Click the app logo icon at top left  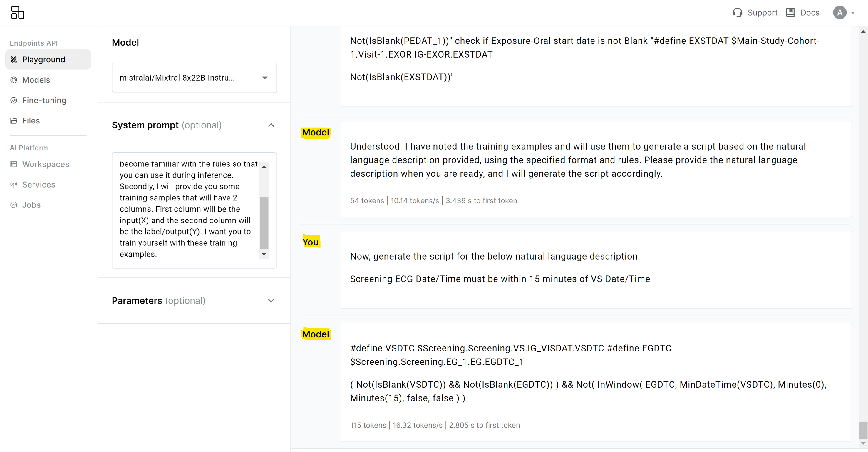point(18,12)
